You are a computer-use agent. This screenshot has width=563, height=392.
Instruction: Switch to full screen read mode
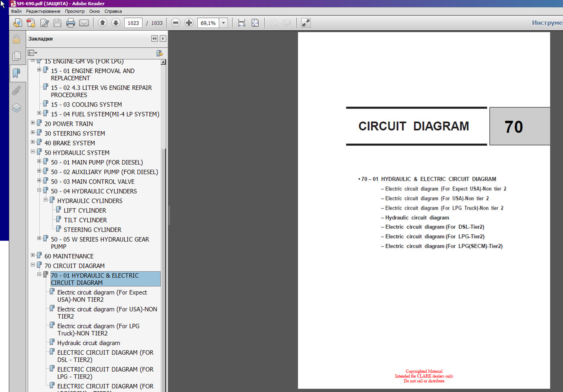[x=306, y=23]
